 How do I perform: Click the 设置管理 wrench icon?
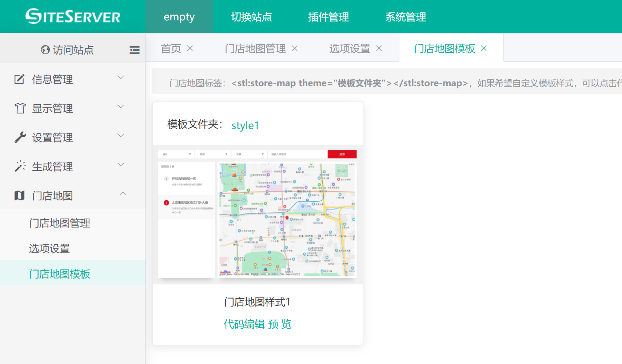click(20, 137)
